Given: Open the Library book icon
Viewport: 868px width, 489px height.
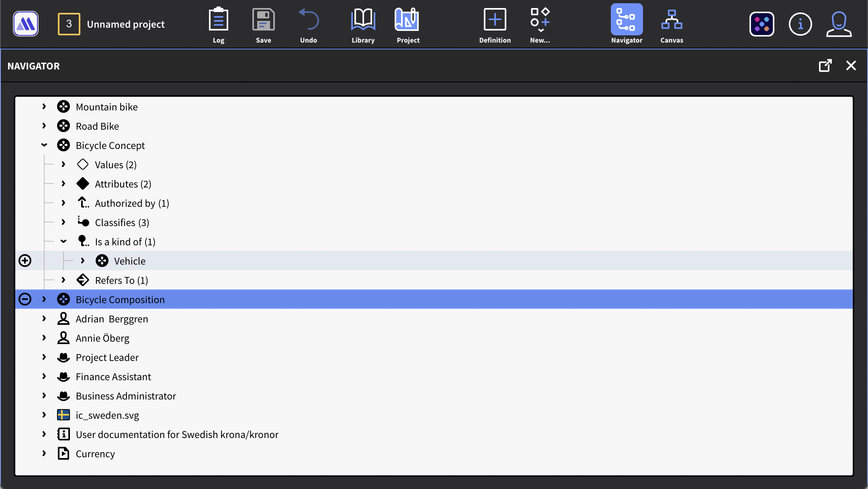Looking at the screenshot, I should pyautogui.click(x=363, y=20).
